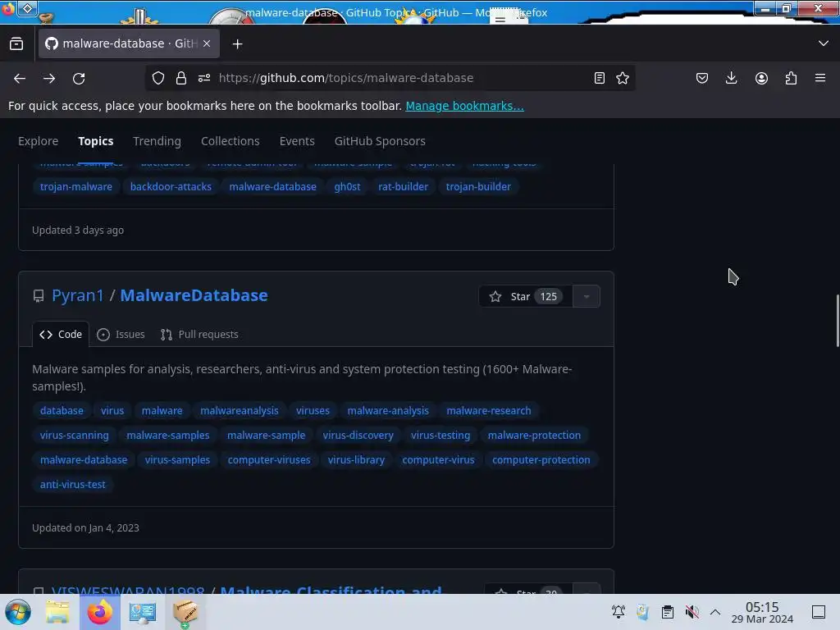Open the Firefox downloads panel
Screen dimensions: 840x630
tap(731, 78)
